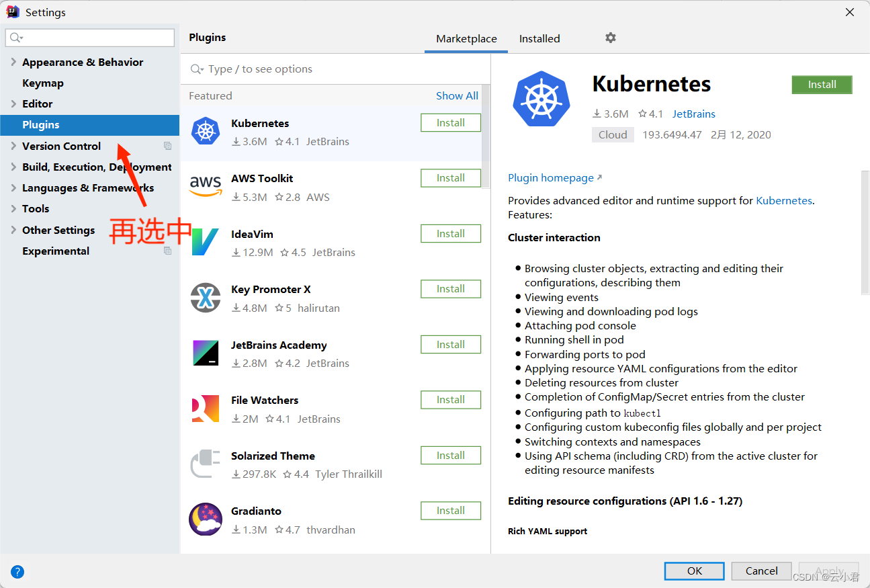This screenshot has height=588, width=870.
Task: Install the Gradianto plugin
Action: pyautogui.click(x=451, y=511)
